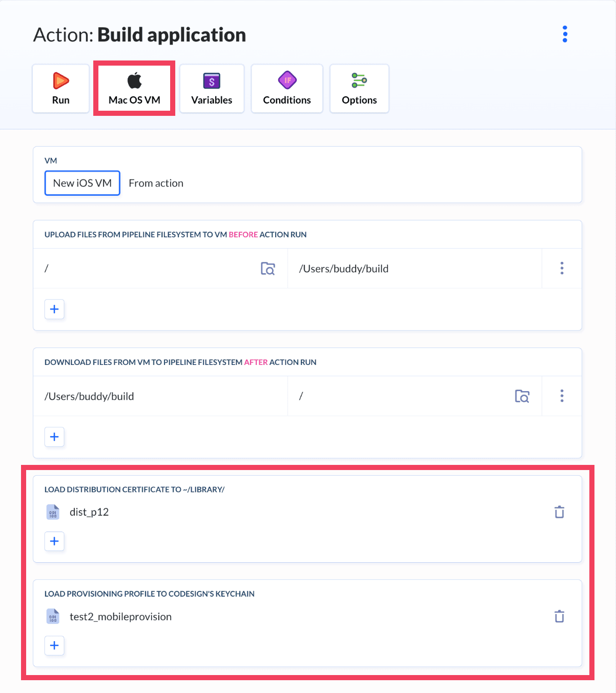The width and height of the screenshot is (616, 693).
Task: Go to the Variables tab
Action: 212,89
